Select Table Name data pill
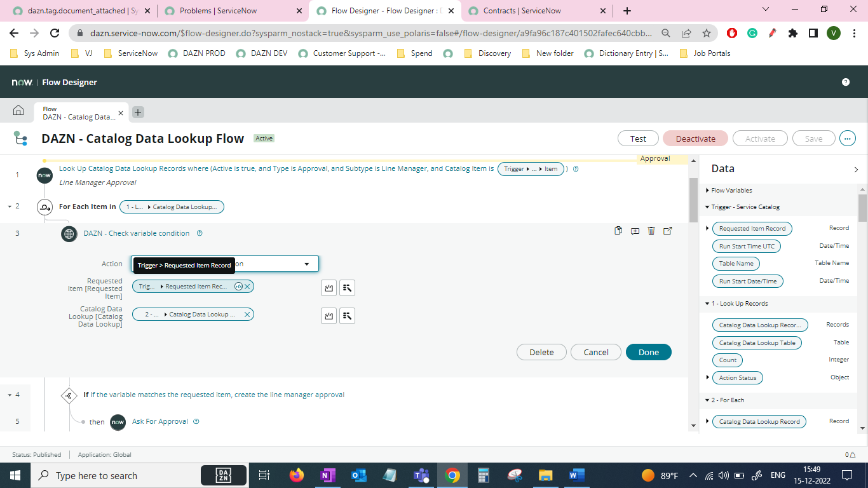This screenshot has height=488, width=868. 736,264
